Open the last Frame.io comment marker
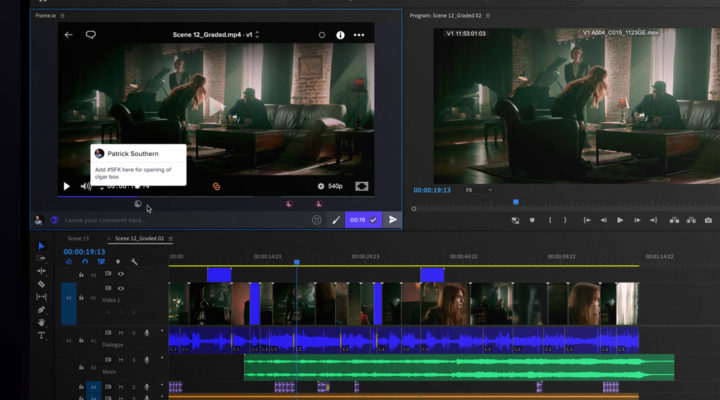This screenshot has width=720, height=400. click(x=319, y=203)
